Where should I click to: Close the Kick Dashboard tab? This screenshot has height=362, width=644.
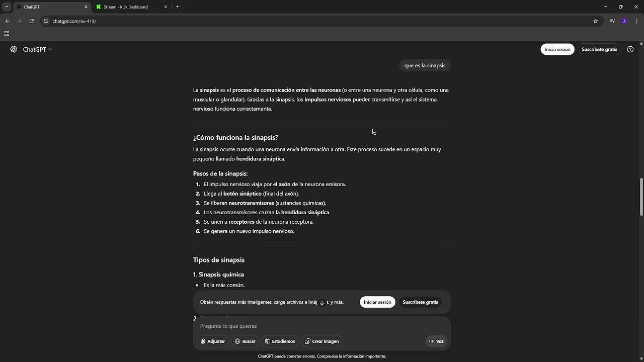pos(166,7)
